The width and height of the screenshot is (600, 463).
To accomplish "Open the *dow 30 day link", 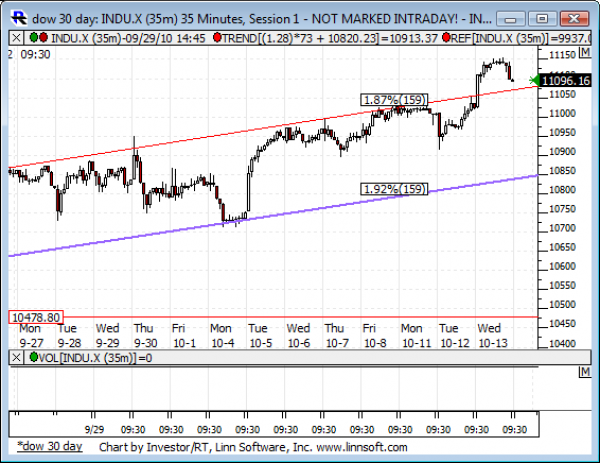I will pyautogui.click(x=50, y=446).
